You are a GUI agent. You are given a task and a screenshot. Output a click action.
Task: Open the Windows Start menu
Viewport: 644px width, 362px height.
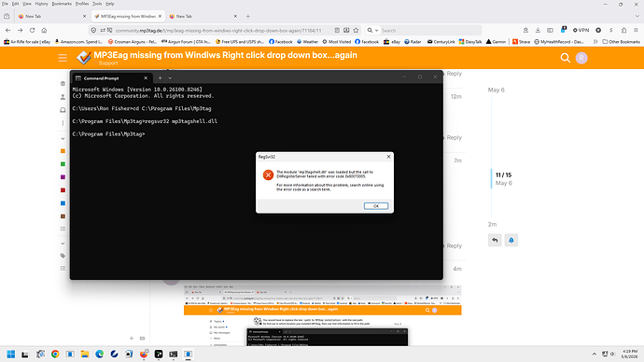[x=11, y=355]
